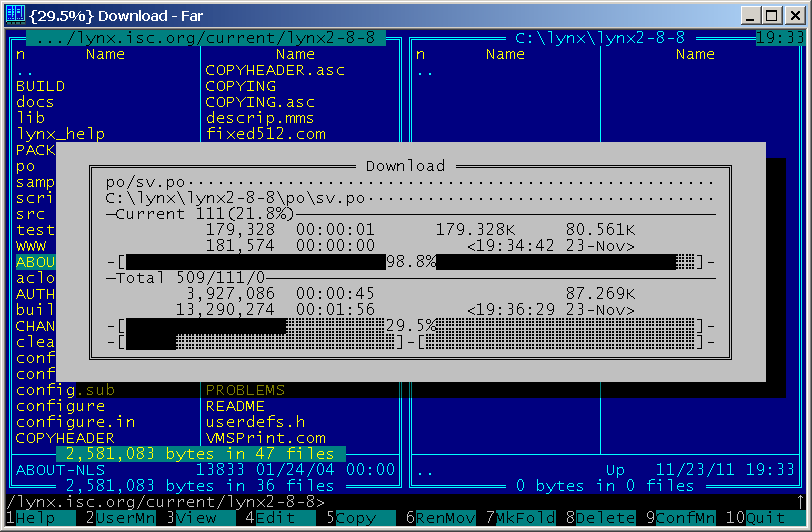Click the 6 RenMov function key label
Viewport: 812px width, 532px height.
pos(441,517)
